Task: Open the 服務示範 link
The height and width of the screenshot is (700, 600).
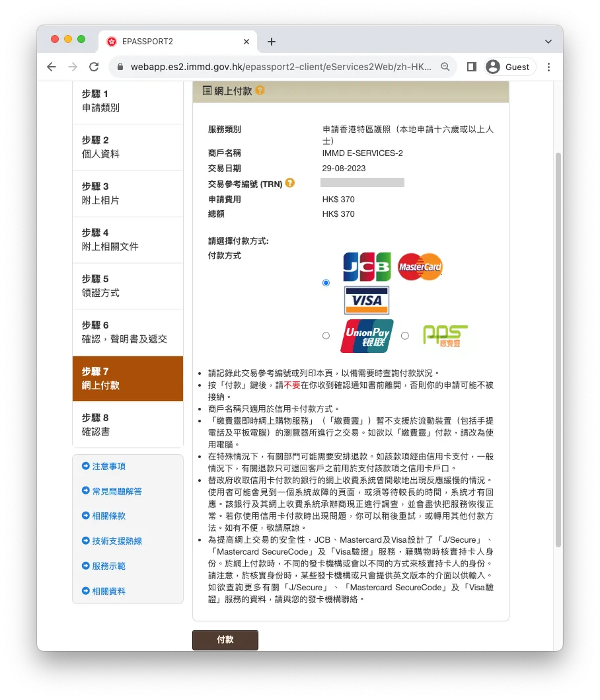Action: (108, 566)
